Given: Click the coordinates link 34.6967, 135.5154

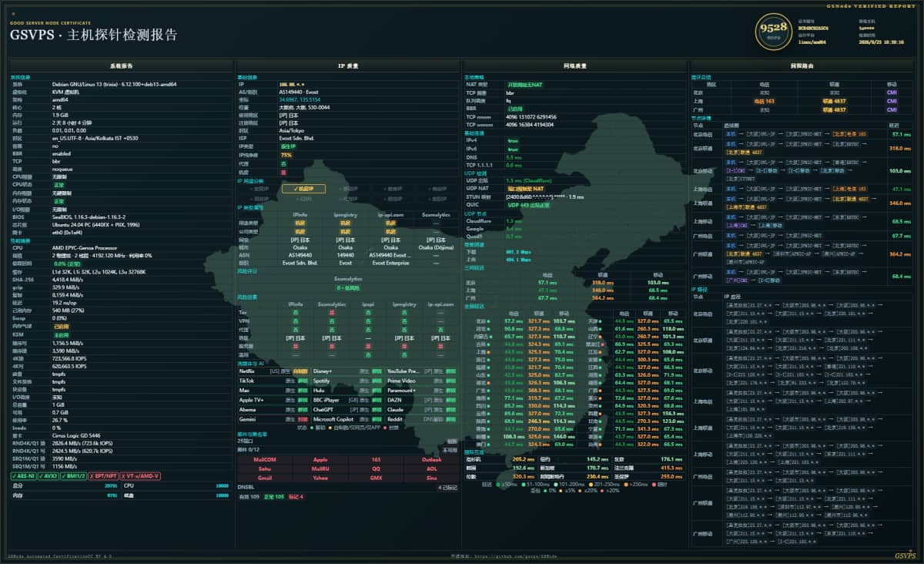Looking at the screenshot, I should (x=300, y=99).
